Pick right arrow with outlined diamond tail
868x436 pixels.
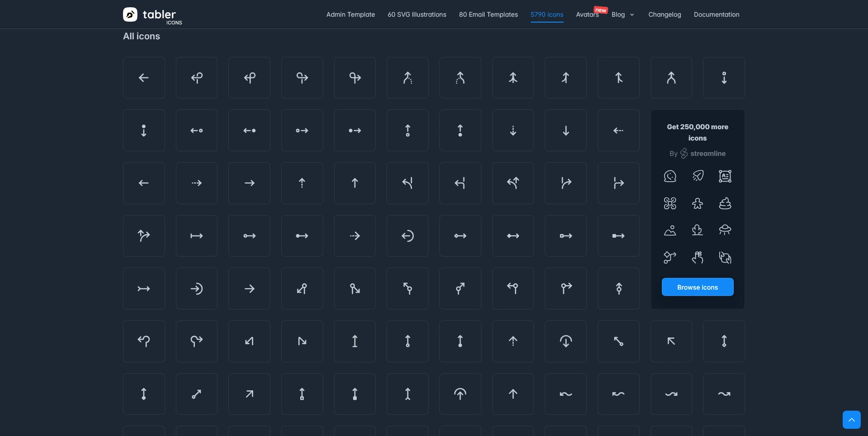coord(460,236)
